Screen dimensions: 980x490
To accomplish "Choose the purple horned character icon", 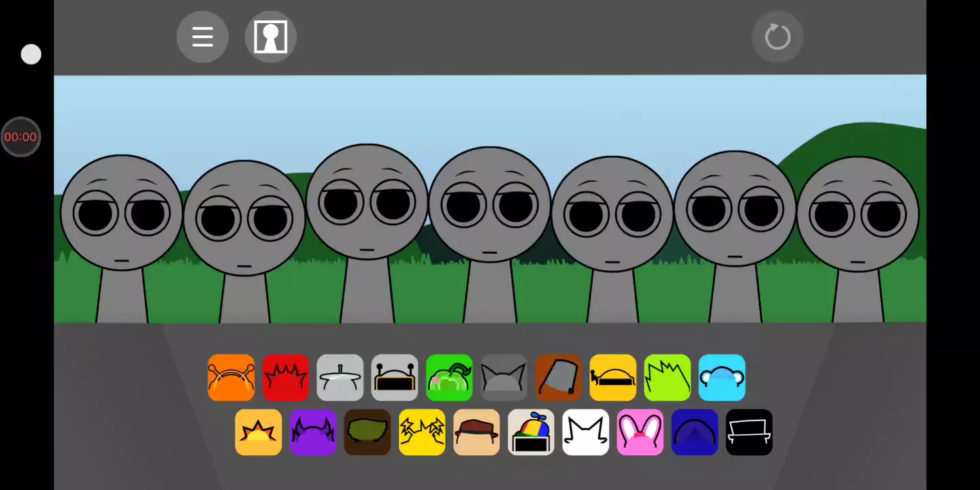I will point(313,432).
